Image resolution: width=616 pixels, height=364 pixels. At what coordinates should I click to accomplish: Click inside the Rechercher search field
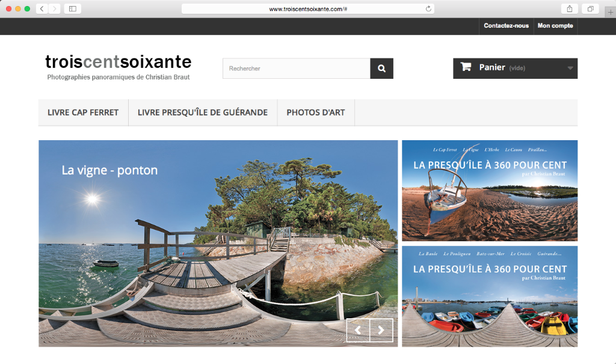point(296,69)
